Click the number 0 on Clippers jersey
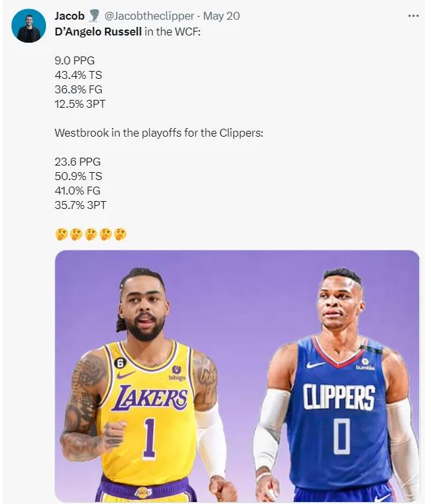The width and height of the screenshot is (431, 504). 342,437
